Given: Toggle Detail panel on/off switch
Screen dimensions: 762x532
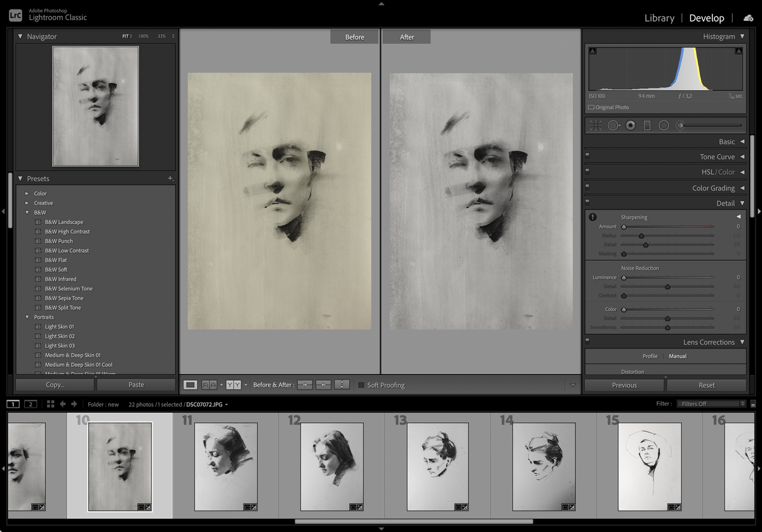Looking at the screenshot, I should (x=587, y=201).
